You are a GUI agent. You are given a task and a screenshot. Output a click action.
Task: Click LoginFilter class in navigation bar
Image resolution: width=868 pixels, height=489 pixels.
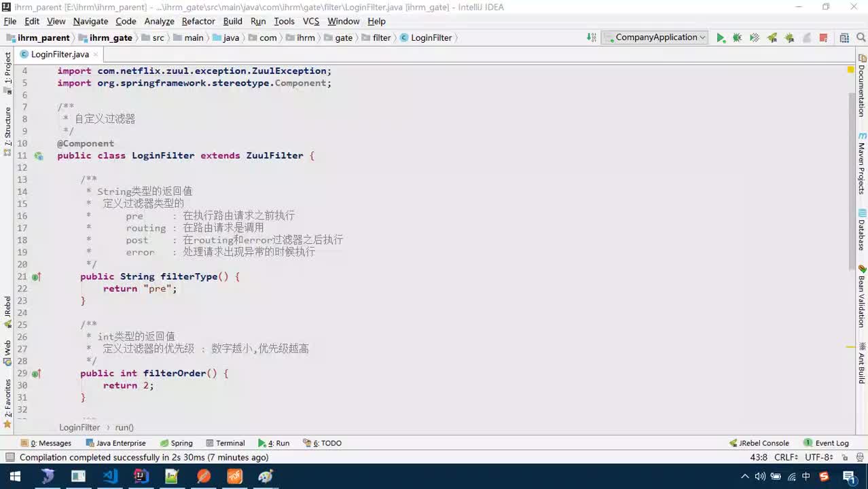tap(426, 38)
